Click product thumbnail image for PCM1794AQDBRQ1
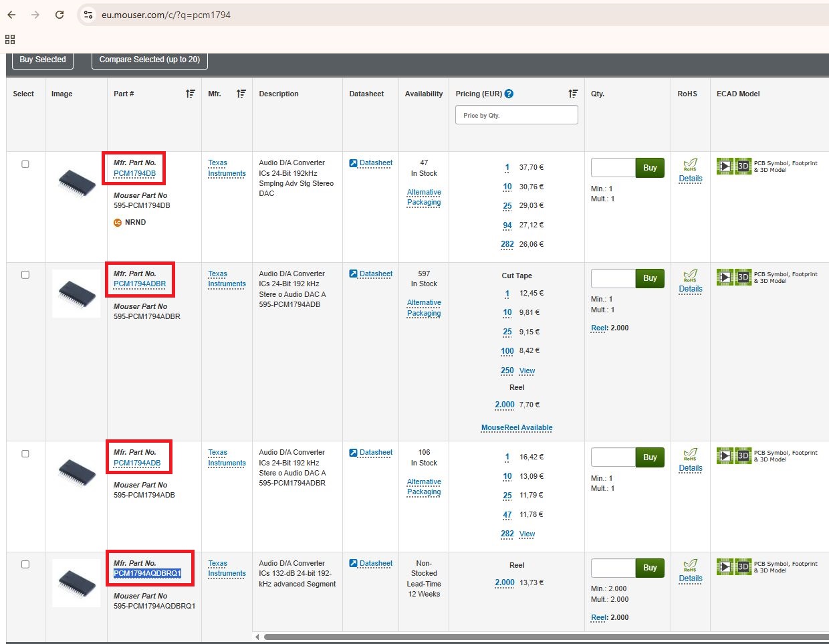Screen dimensions: 829x644 pos(76,582)
